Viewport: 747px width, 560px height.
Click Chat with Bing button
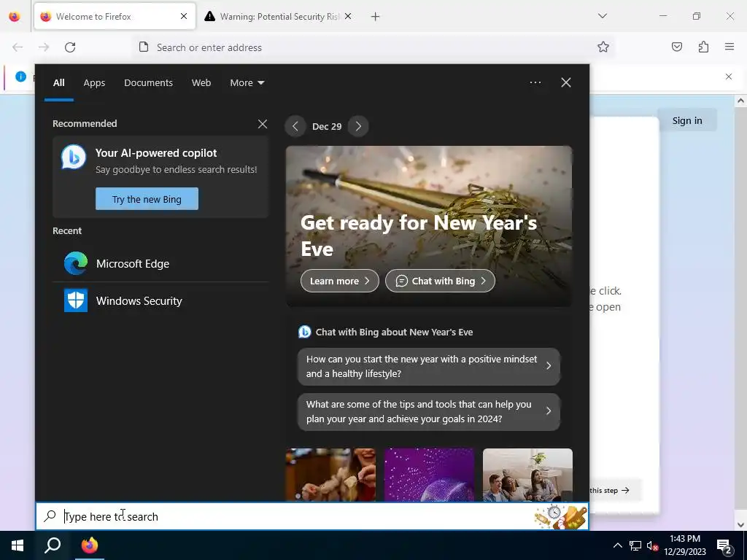pyautogui.click(x=440, y=281)
